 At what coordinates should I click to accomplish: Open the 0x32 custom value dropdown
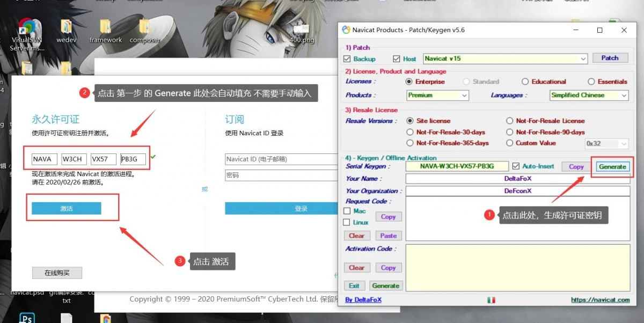606,143
